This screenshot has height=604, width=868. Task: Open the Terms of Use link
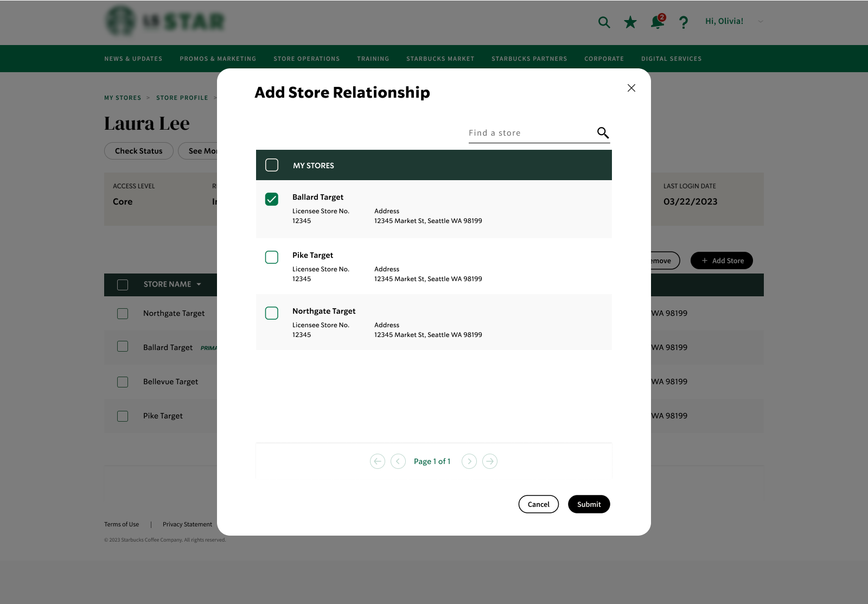(122, 524)
